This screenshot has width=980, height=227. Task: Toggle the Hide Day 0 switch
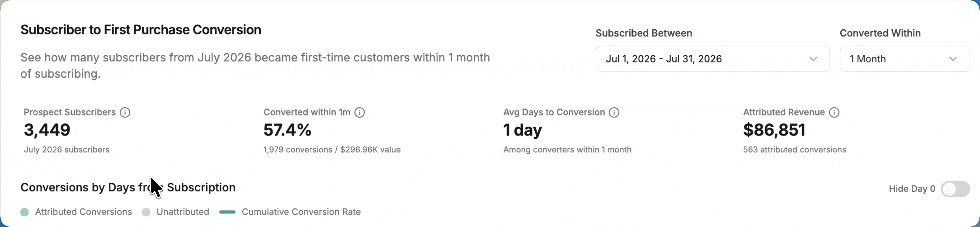[955, 189]
